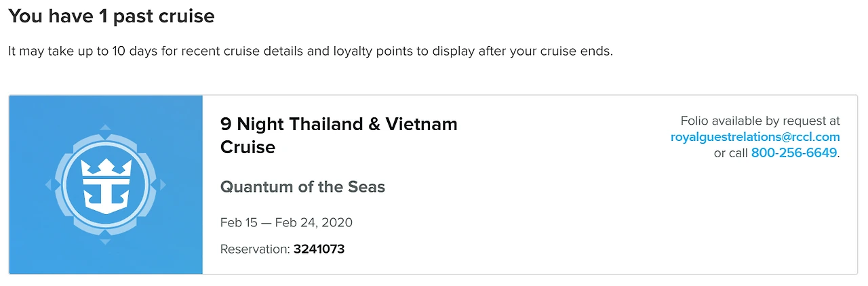Open the 9 Night Thailand & Vietnam Cruise title

[338, 125]
